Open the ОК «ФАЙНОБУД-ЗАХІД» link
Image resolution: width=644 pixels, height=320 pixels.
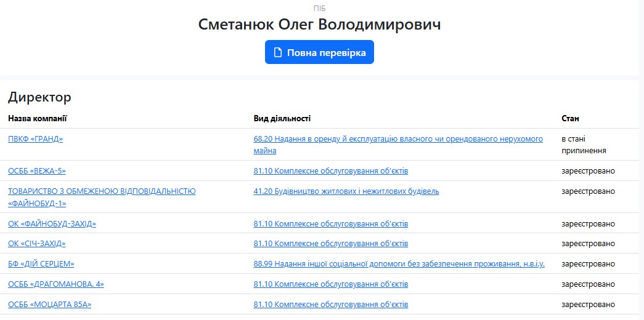tap(52, 223)
